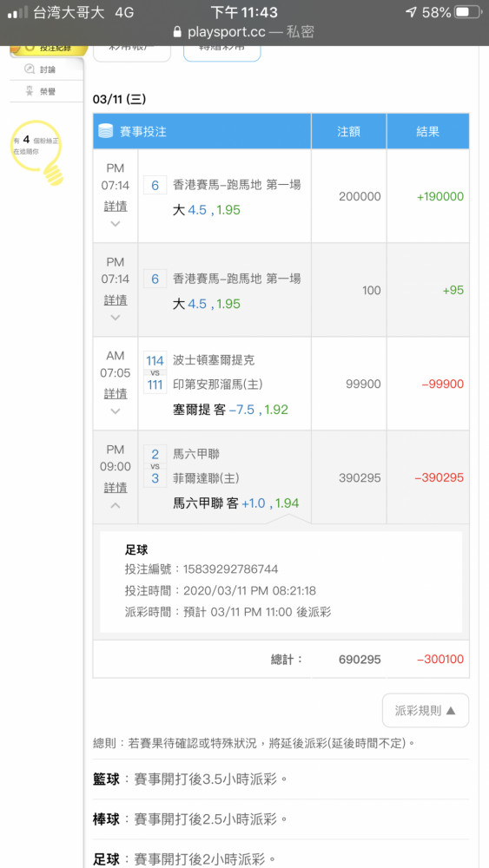This screenshot has height=868, width=489.
Task: Collapse details of 馬六甲聯 football bet
Action: click(116, 505)
